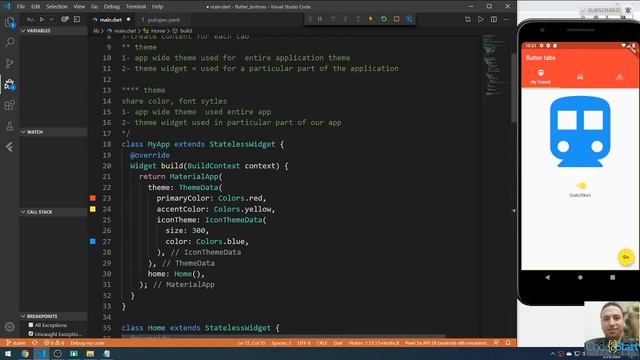The image size is (640, 360).
Task: Click the blue color swatch on line 27
Action: (x=93, y=241)
